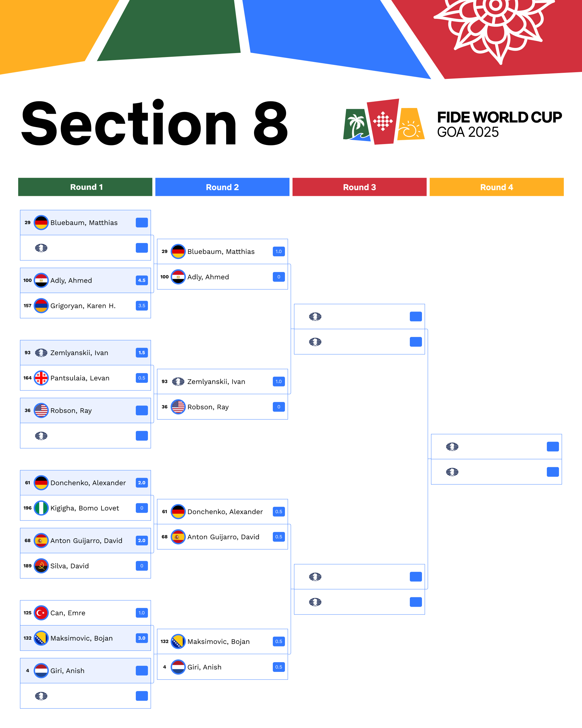Select the Nigerian flag beside Kigigha, Bomo Lovet

(x=41, y=508)
